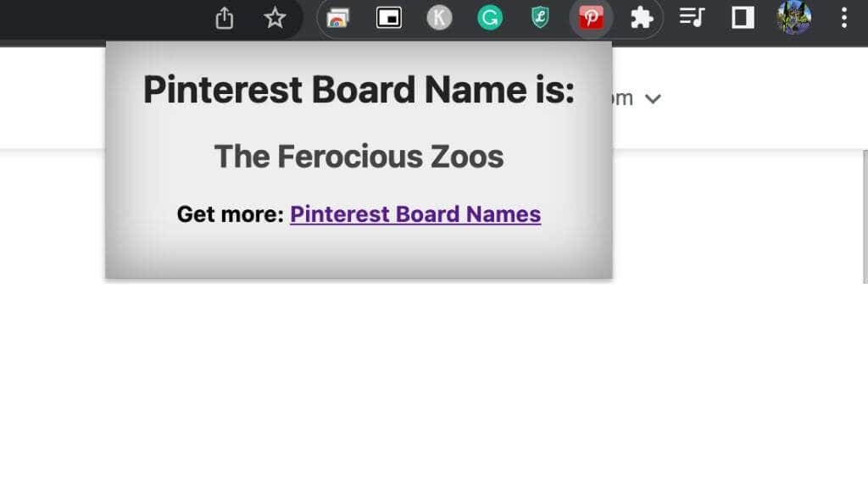This screenshot has width=868, height=488.
Task: Open the Chrome profile avatar
Action: [794, 18]
